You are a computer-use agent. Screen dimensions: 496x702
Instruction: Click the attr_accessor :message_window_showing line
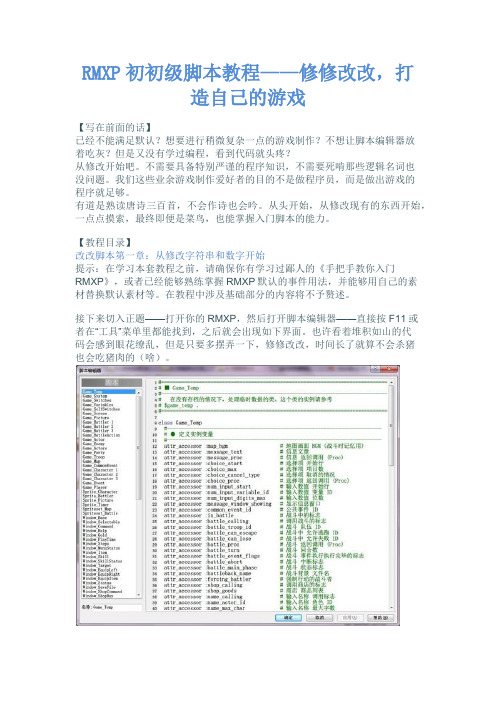tap(218, 504)
